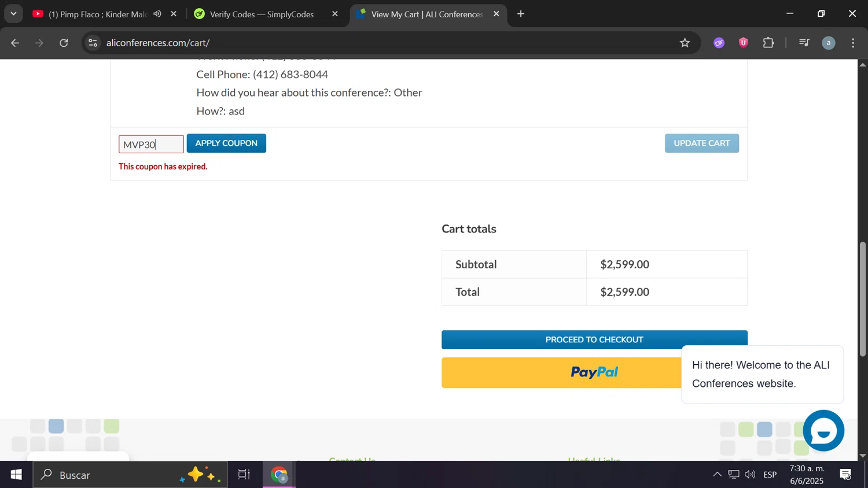
Task: Open the Windows Start menu
Action: pos(16,475)
